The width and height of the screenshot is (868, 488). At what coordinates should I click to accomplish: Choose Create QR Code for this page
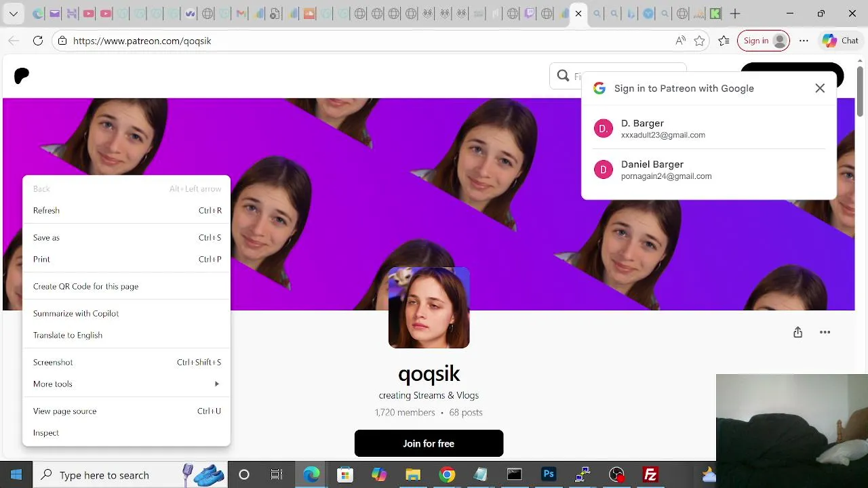coord(126,286)
